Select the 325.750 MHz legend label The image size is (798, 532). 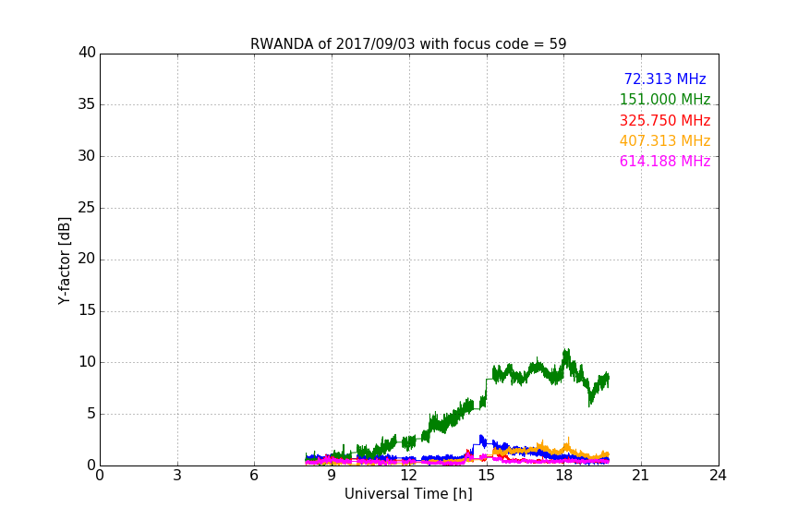coord(665,120)
